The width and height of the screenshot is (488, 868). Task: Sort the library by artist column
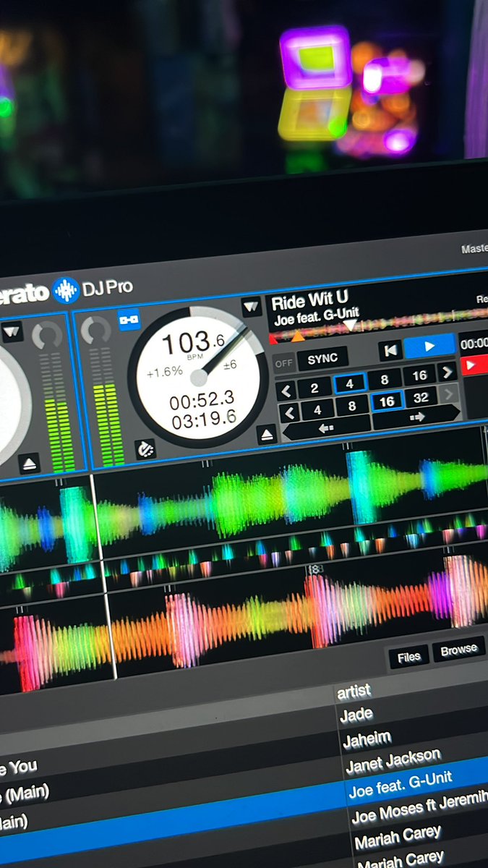tap(354, 692)
